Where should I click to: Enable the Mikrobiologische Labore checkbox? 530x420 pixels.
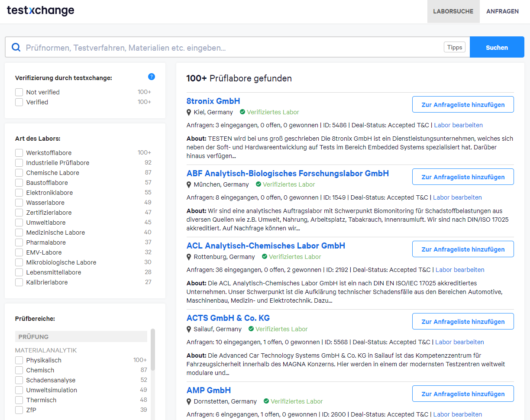coord(19,262)
